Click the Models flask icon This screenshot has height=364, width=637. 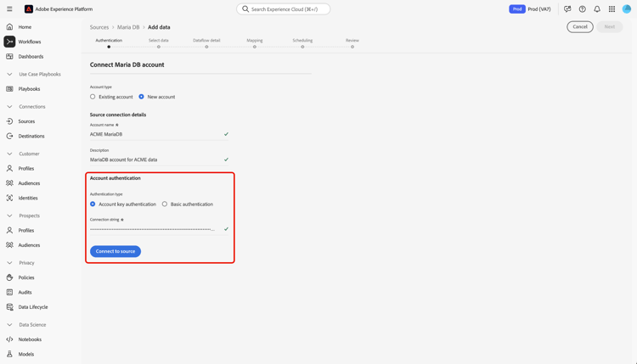click(9, 354)
